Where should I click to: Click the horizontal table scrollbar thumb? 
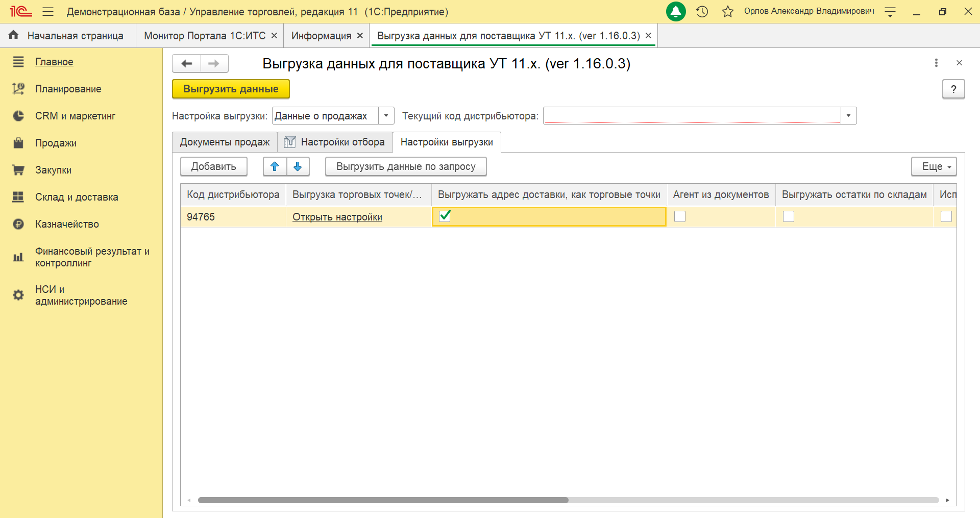point(383,500)
